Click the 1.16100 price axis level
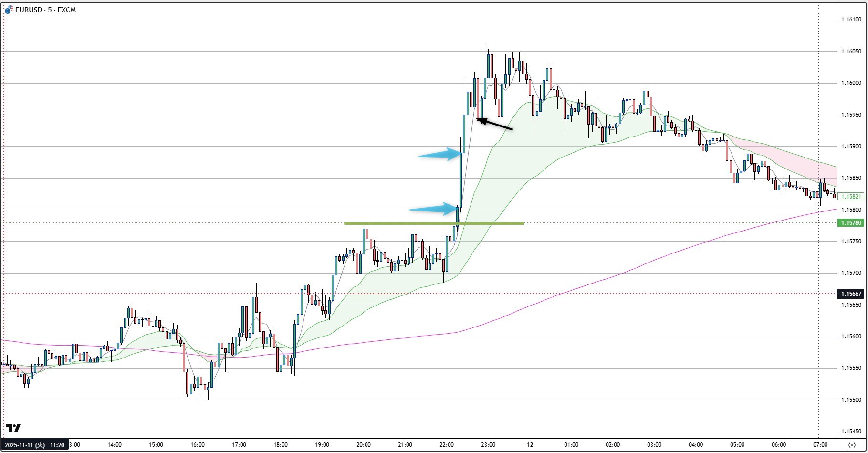This screenshot has width=868, height=453. pyautogui.click(x=851, y=20)
